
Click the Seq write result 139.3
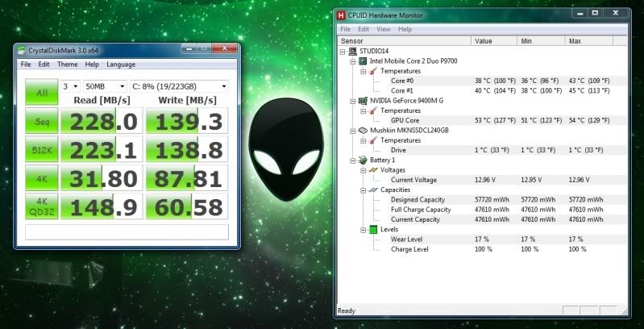[x=187, y=121]
